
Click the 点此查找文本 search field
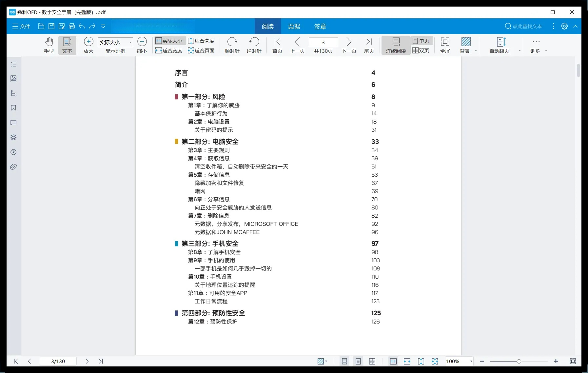pos(523,27)
